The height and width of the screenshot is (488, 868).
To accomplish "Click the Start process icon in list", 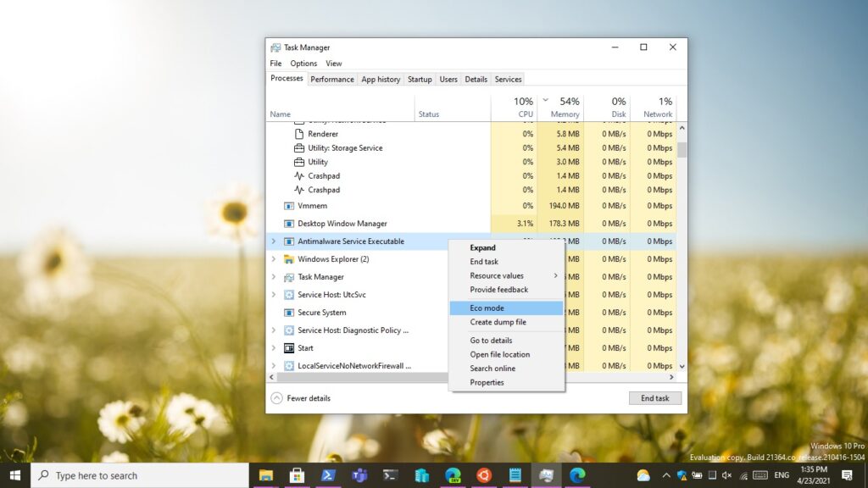I will click(x=289, y=348).
